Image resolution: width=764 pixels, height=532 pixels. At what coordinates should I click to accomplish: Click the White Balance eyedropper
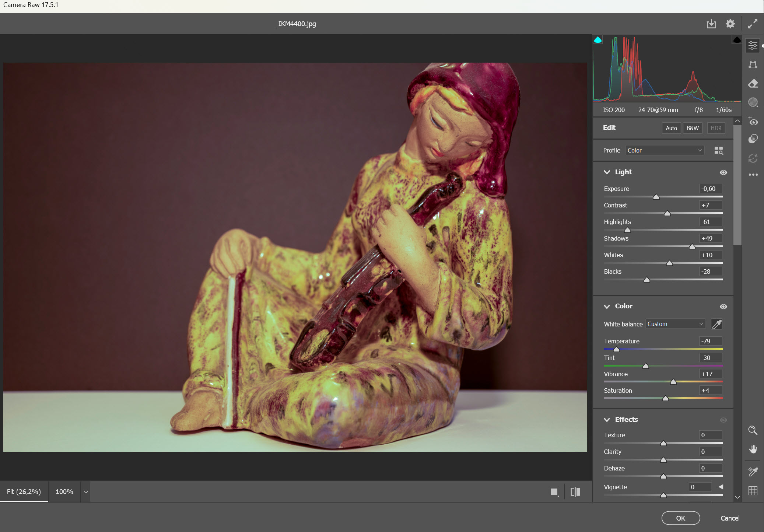tap(716, 324)
